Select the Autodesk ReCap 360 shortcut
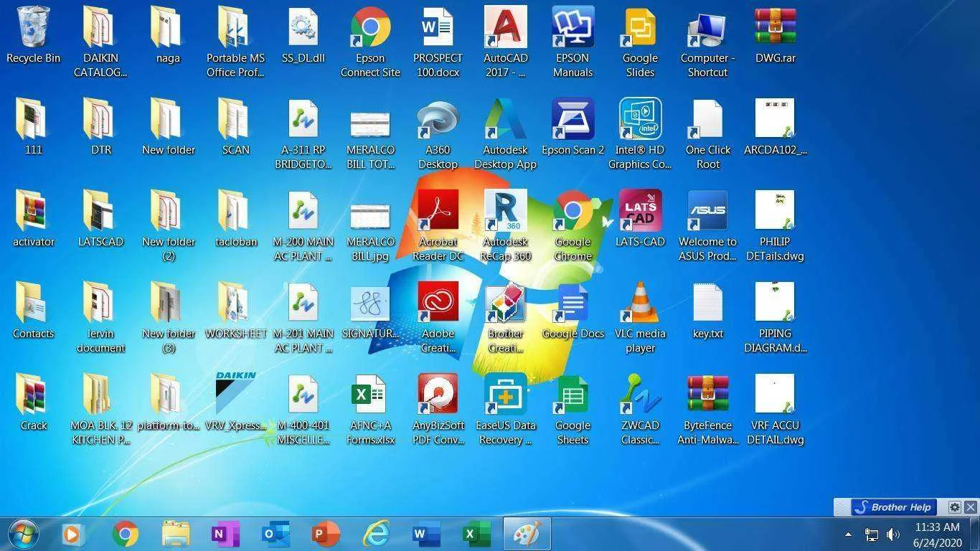The width and height of the screenshot is (980, 551). (x=505, y=225)
